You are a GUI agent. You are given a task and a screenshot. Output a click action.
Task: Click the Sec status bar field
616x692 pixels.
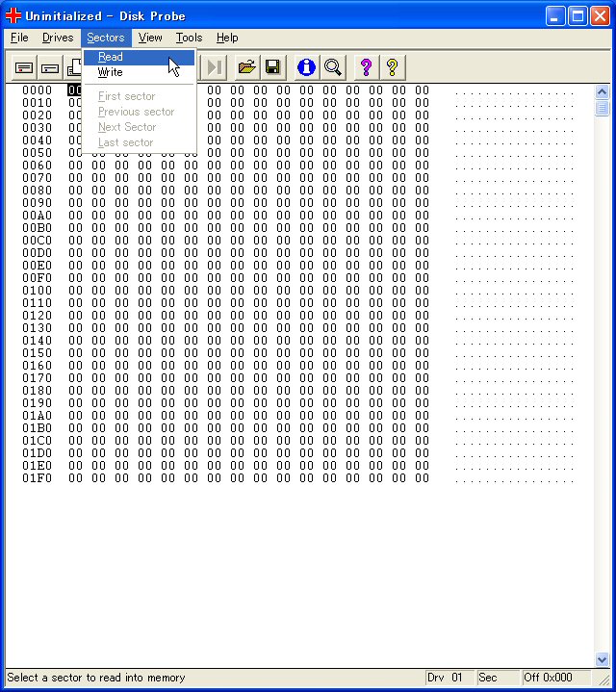[498, 678]
